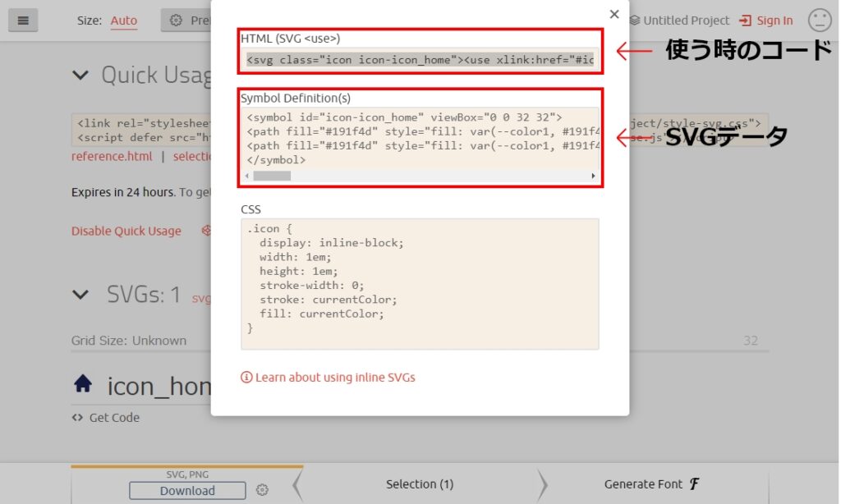The height and width of the screenshot is (504, 841).
Task: Change the Auto size setting
Action: click(124, 21)
